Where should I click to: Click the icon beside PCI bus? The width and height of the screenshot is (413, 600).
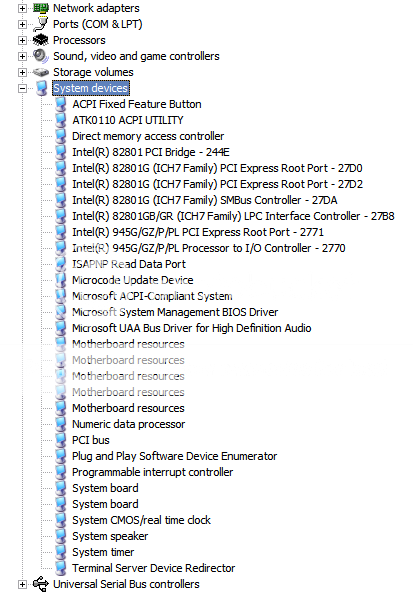[x=60, y=440]
